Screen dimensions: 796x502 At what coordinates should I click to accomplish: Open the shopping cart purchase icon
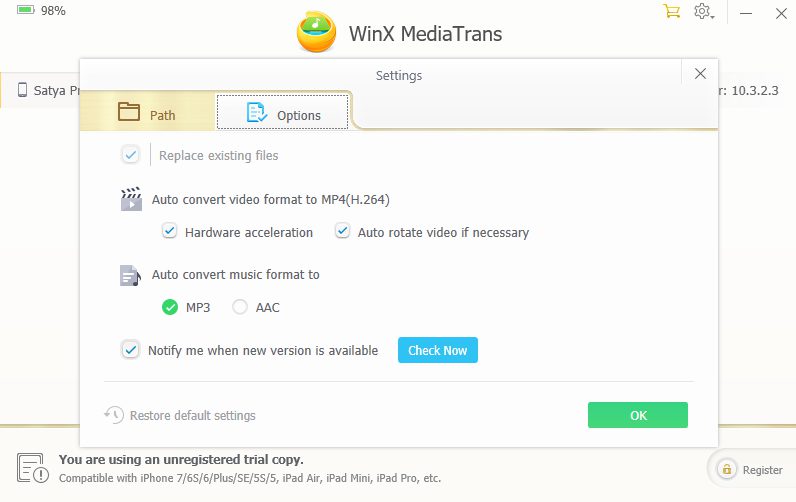[x=671, y=11]
